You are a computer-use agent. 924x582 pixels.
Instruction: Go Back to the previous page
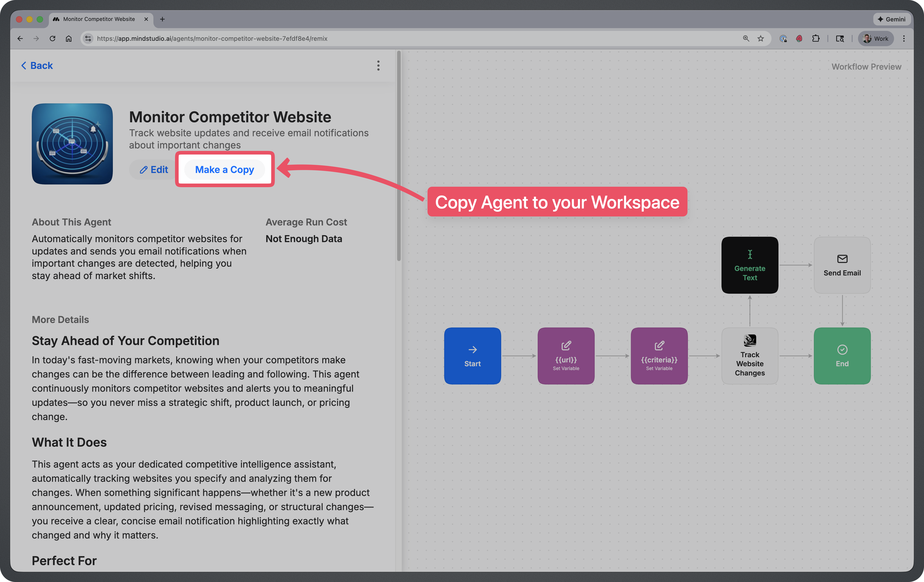pyautogui.click(x=36, y=65)
